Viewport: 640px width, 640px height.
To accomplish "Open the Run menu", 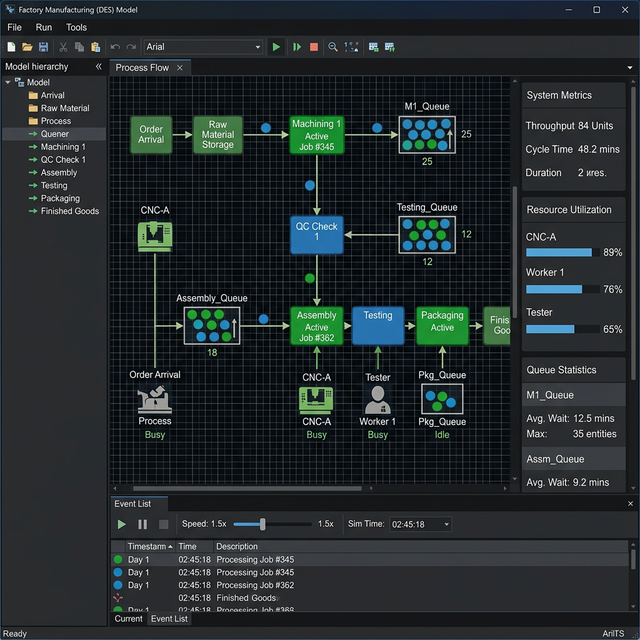I will (x=44, y=27).
